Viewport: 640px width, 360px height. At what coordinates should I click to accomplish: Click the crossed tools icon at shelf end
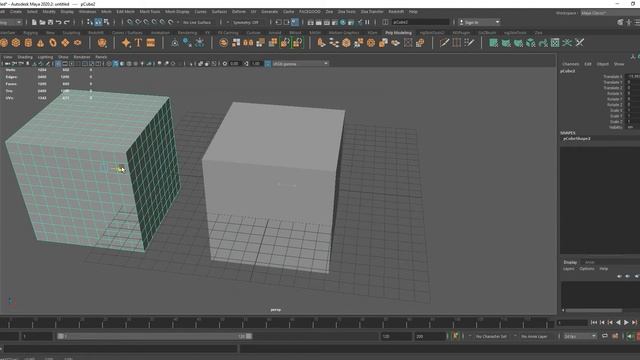[580, 42]
